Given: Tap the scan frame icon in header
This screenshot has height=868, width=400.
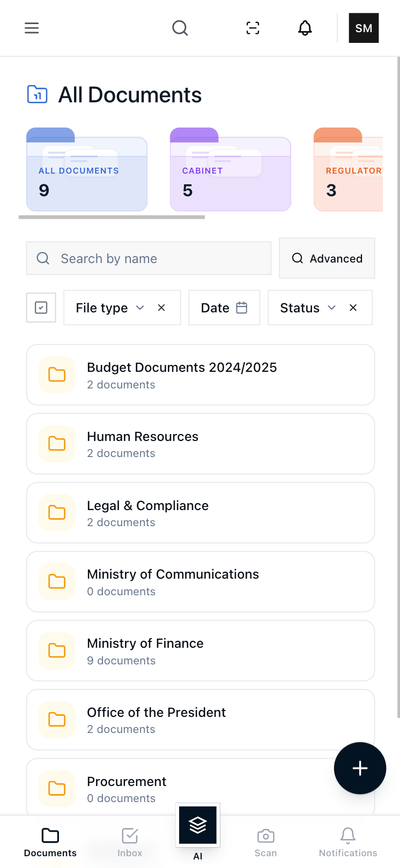Looking at the screenshot, I should click(x=253, y=28).
